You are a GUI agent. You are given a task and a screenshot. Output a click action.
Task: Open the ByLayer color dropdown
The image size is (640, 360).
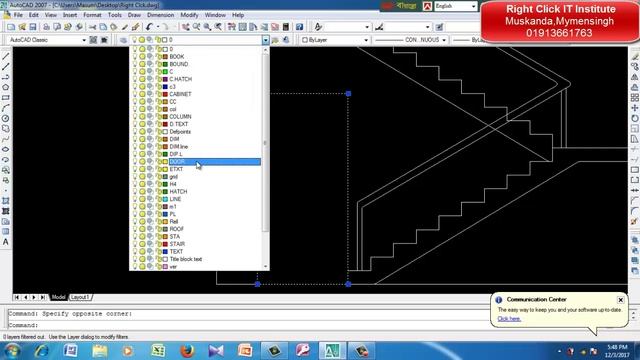(366, 40)
